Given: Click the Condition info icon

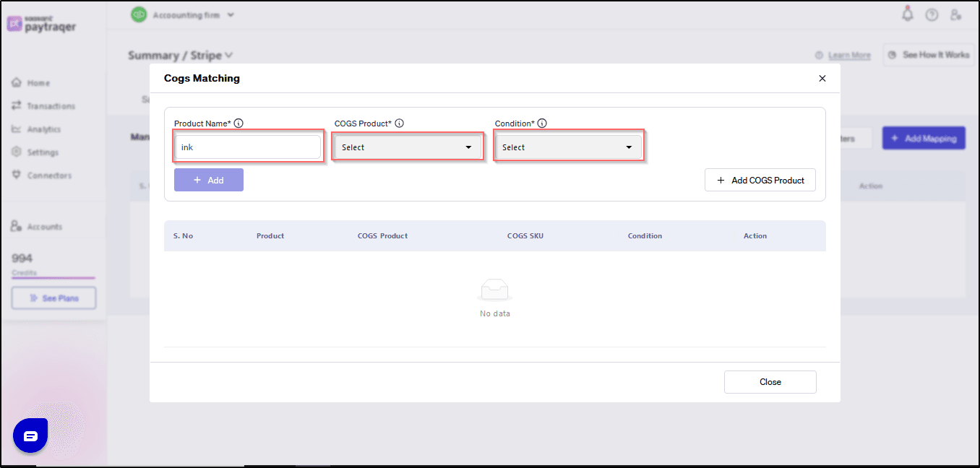Looking at the screenshot, I should (542, 123).
